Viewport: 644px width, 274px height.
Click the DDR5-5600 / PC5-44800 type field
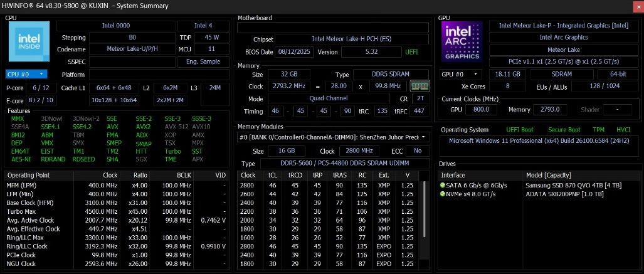point(345,164)
